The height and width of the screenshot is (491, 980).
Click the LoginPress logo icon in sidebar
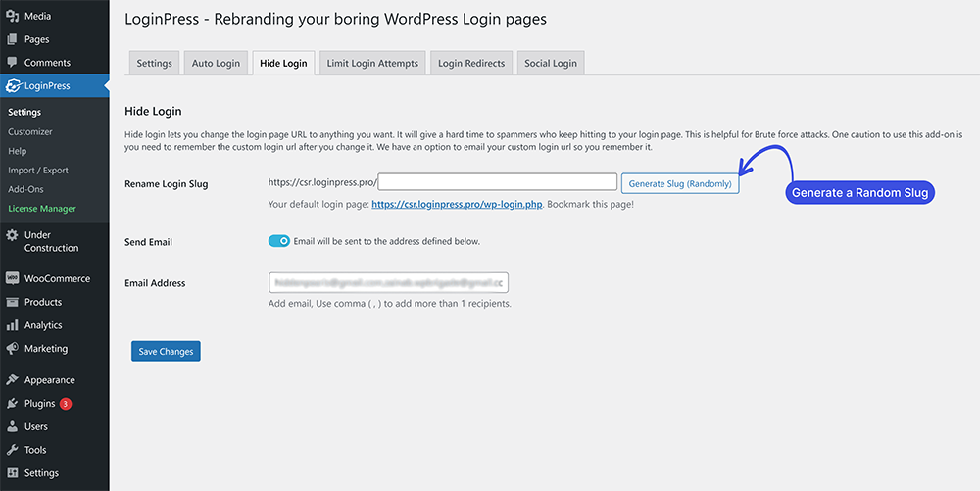pyautogui.click(x=13, y=86)
